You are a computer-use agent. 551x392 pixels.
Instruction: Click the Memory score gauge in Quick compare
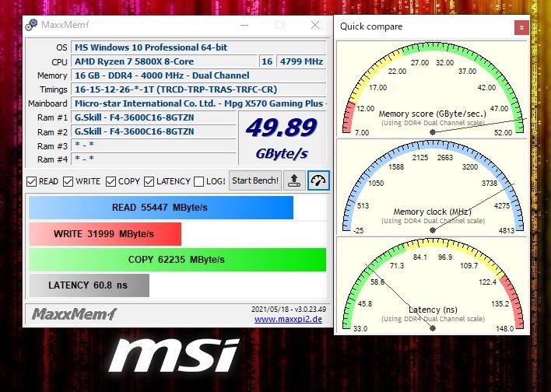pos(433,89)
